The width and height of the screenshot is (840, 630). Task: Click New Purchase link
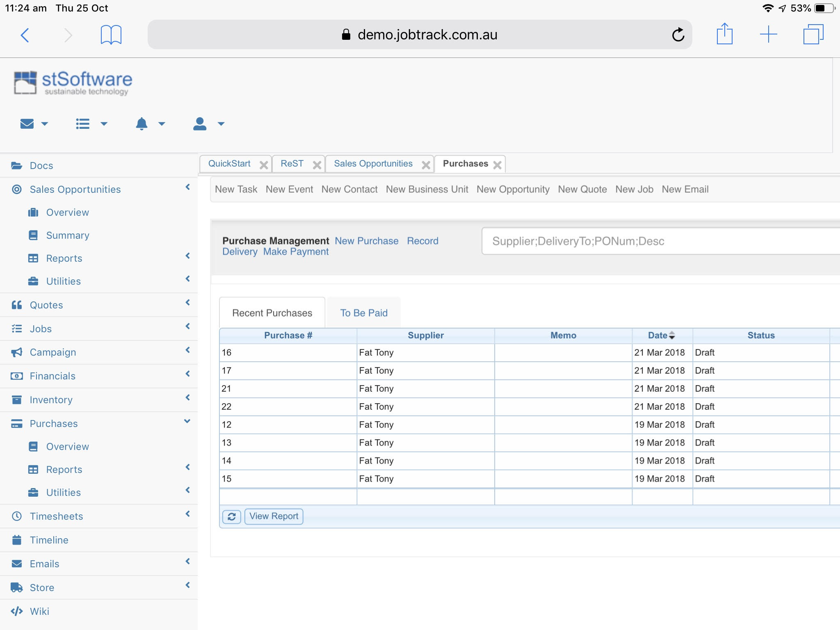(367, 241)
